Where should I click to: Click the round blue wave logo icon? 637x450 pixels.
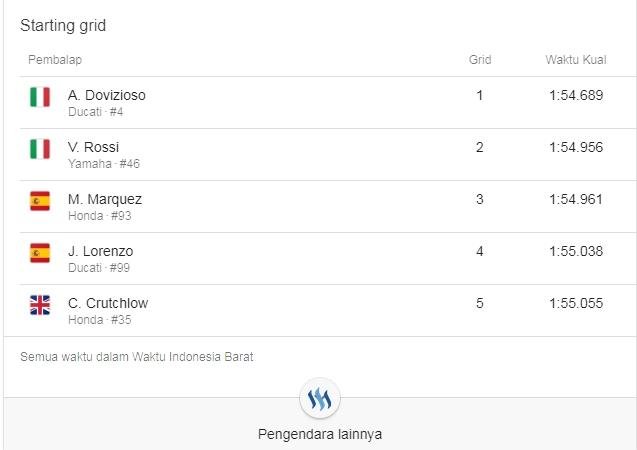pyautogui.click(x=319, y=400)
